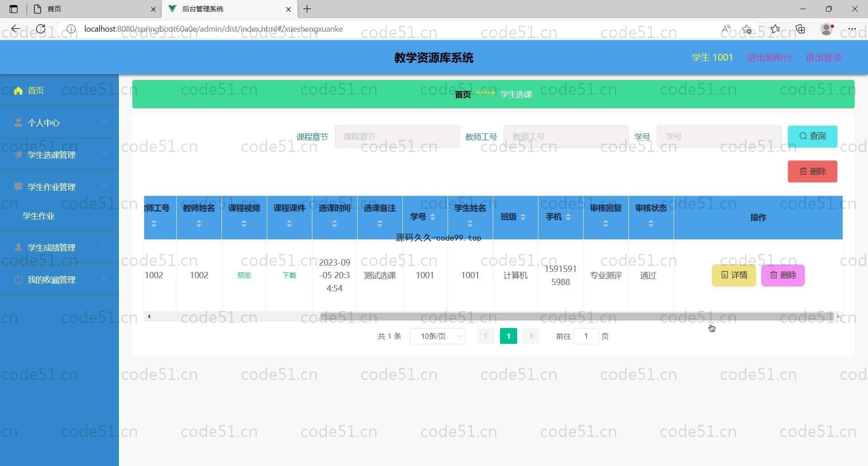Click the 退出登录 link
868x466 pixels.
point(823,57)
